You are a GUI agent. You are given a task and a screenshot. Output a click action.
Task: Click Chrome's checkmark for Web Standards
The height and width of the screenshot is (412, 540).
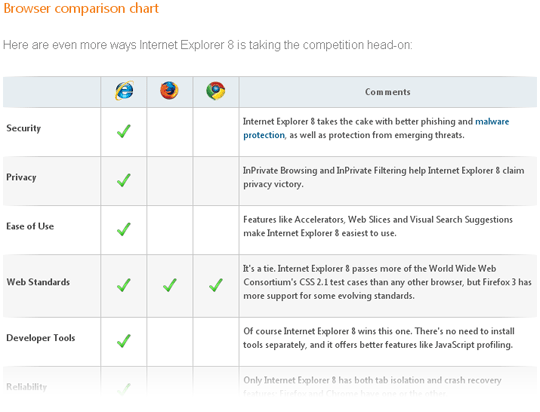[216, 285]
